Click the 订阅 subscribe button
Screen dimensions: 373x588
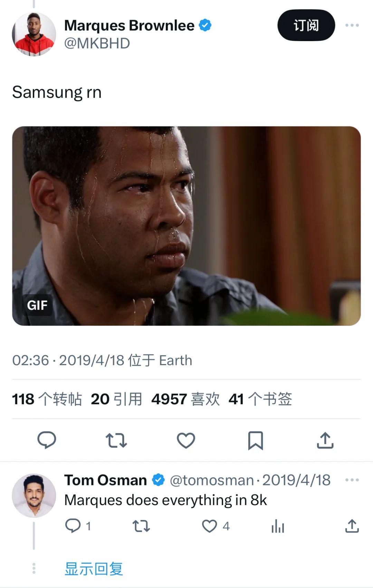point(306,25)
